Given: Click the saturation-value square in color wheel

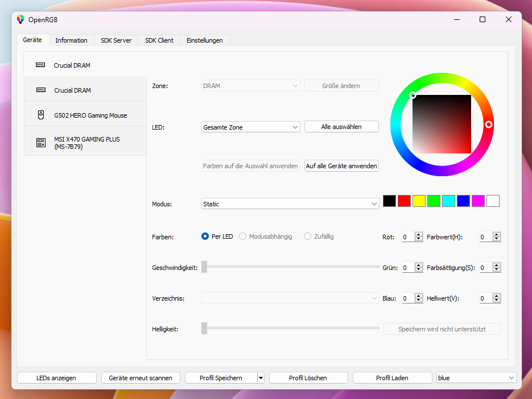Looking at the screenshot, I should tap(442, 124).
